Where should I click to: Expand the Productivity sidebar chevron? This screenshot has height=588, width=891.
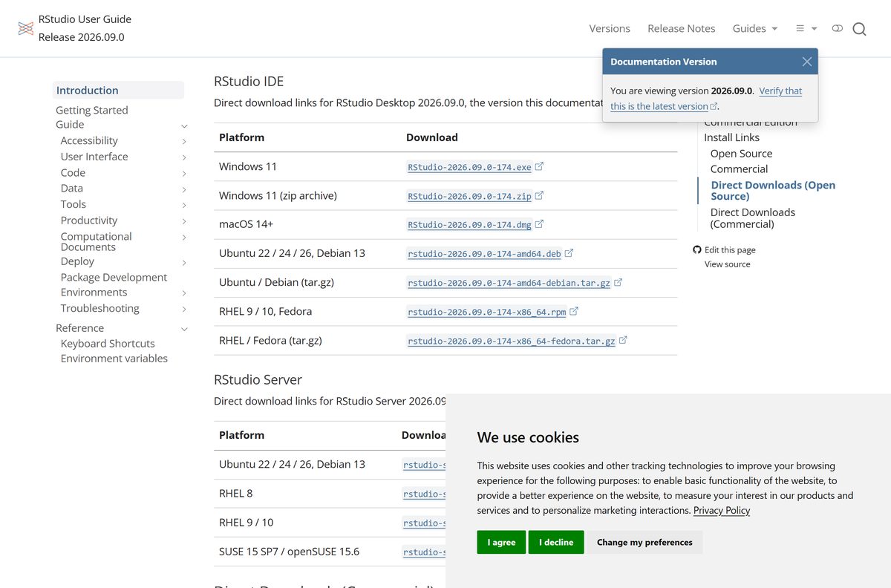click(184, 221)
